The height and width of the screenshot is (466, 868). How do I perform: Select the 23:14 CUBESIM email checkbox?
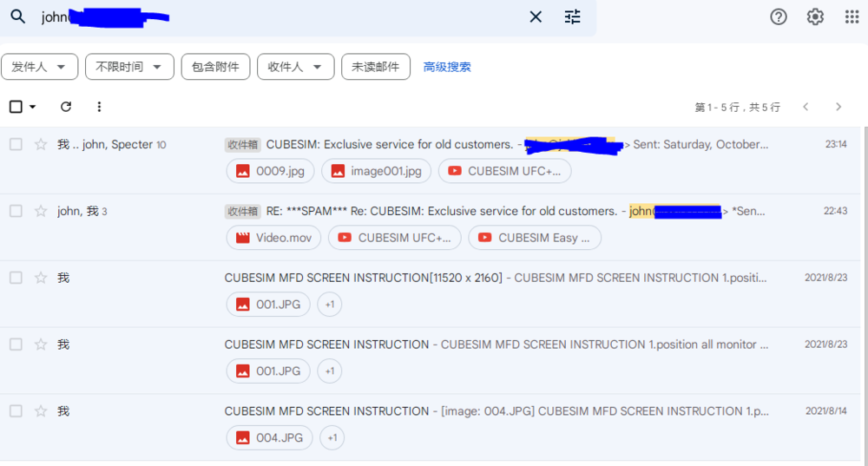pyautogui.click(x=16, y=144)
